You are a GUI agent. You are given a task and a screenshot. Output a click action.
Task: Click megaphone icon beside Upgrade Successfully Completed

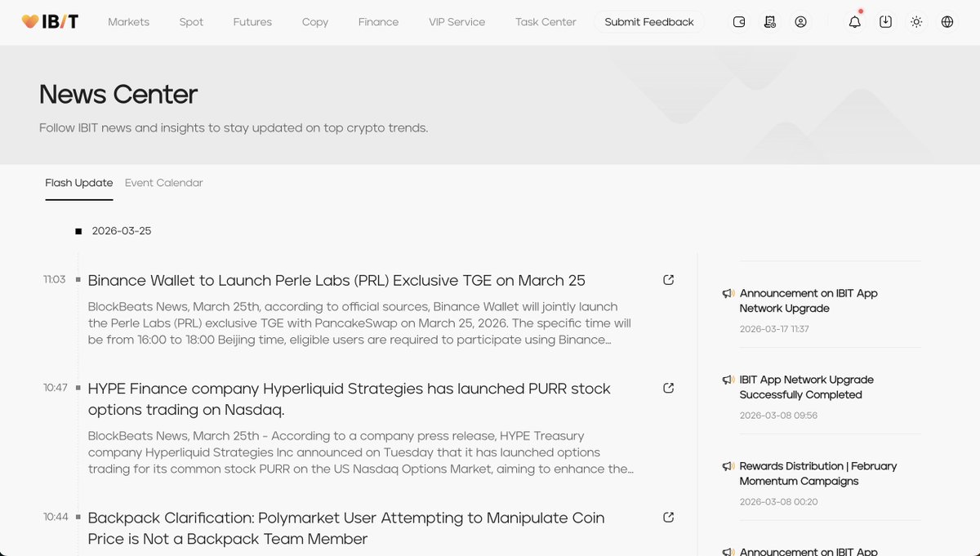pyautogui.click(x=728, y=380)
